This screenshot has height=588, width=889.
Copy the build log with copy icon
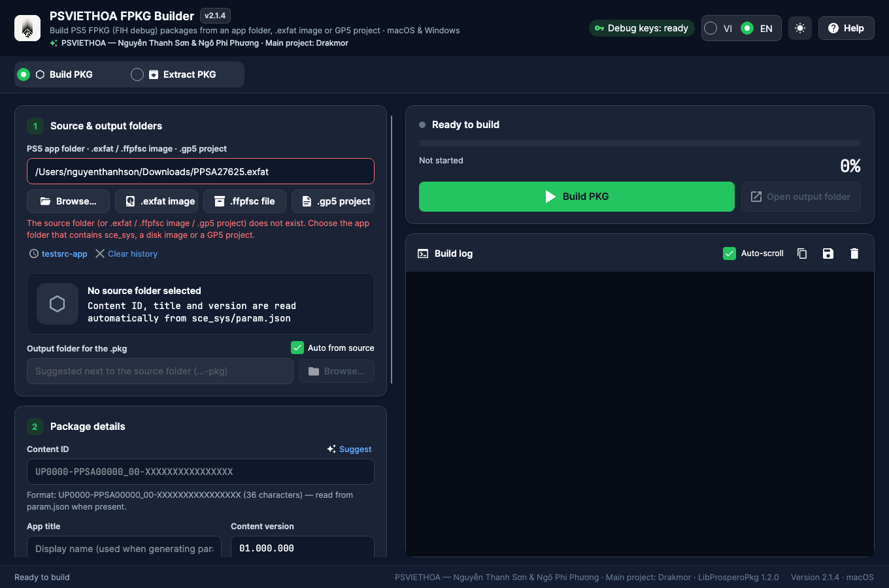coord(802,253)
